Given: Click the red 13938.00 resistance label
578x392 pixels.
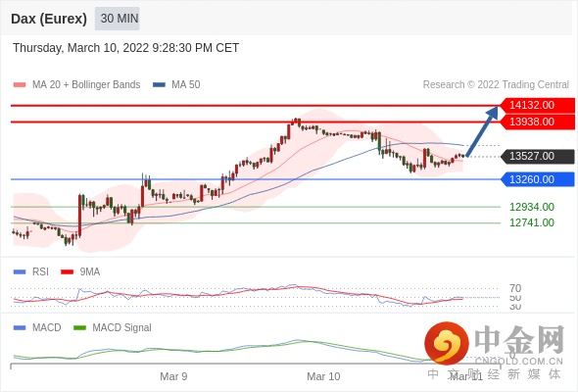Looking at the screenshot, I should tap(538, 122).
